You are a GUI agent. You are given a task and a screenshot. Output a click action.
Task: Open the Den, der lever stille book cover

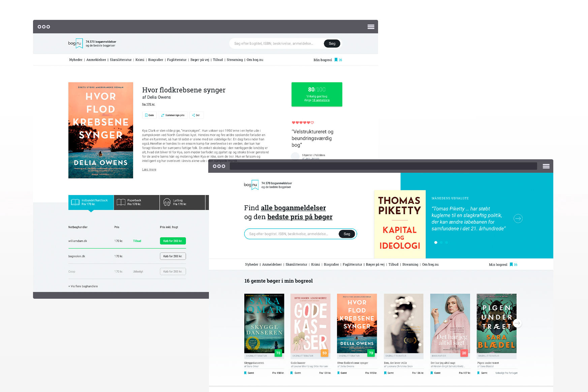[404, 323]
